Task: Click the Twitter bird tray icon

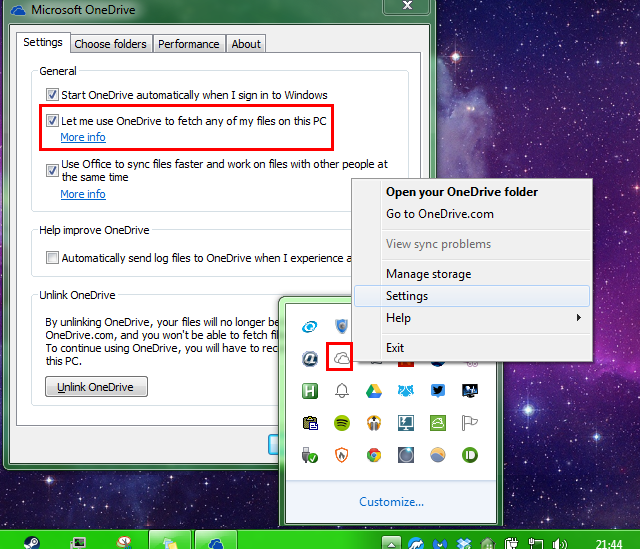Action: point(438,391)
